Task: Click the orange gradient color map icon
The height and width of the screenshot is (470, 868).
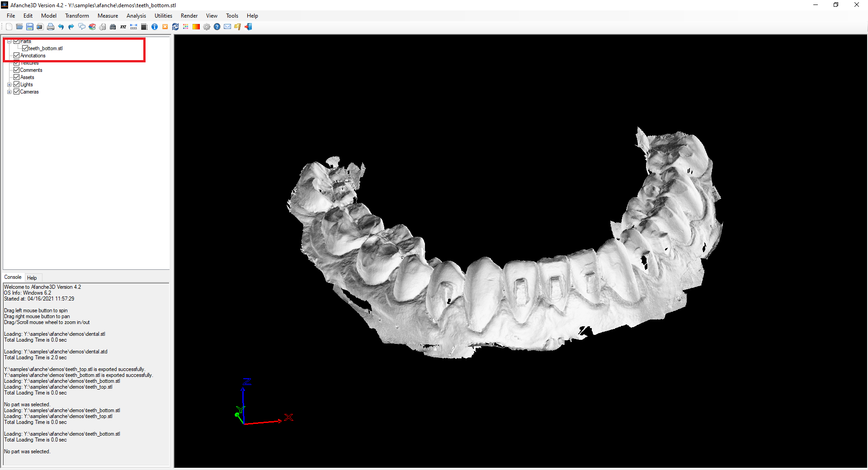Action: click(x=196, y=27)
